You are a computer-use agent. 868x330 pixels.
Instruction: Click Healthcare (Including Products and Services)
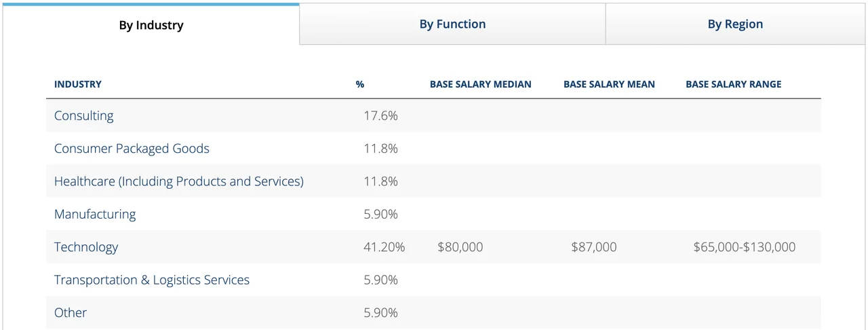[x=179, y=181]
